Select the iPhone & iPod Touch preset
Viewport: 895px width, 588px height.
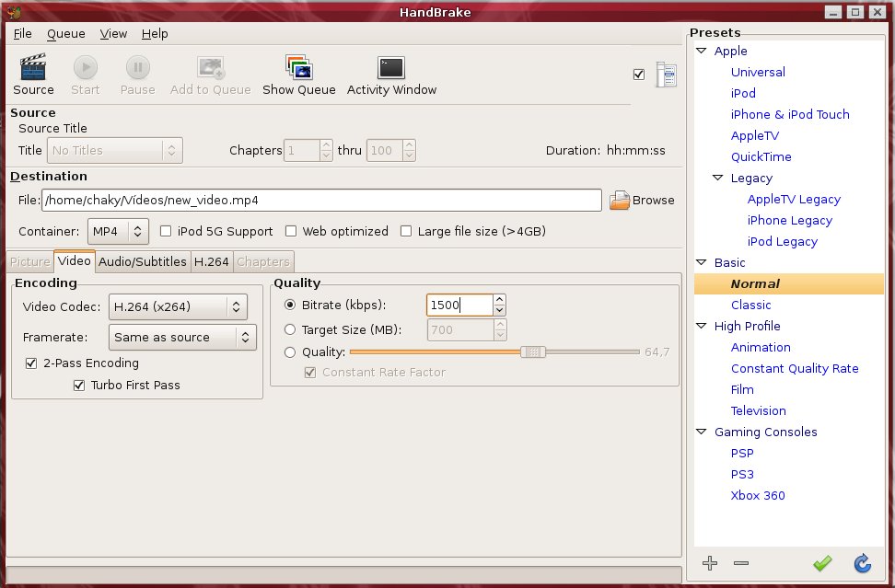pyautogui.click(x=790, y=114)
